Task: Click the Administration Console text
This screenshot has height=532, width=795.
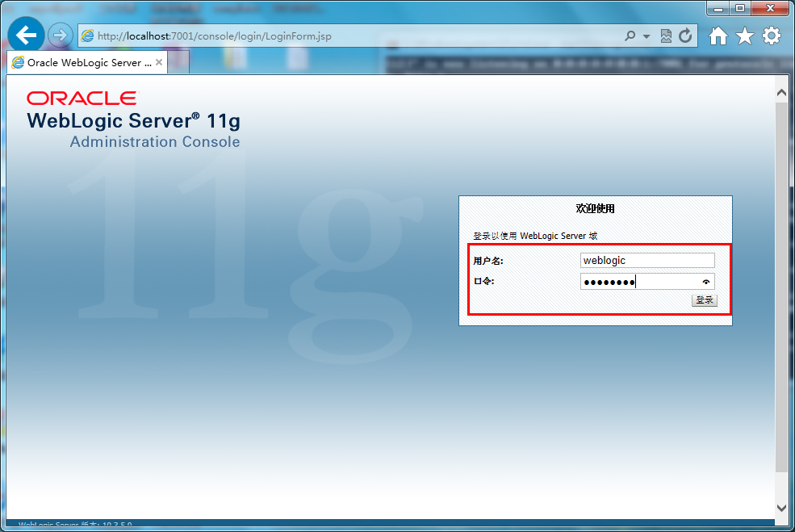Action: [155, 141]
